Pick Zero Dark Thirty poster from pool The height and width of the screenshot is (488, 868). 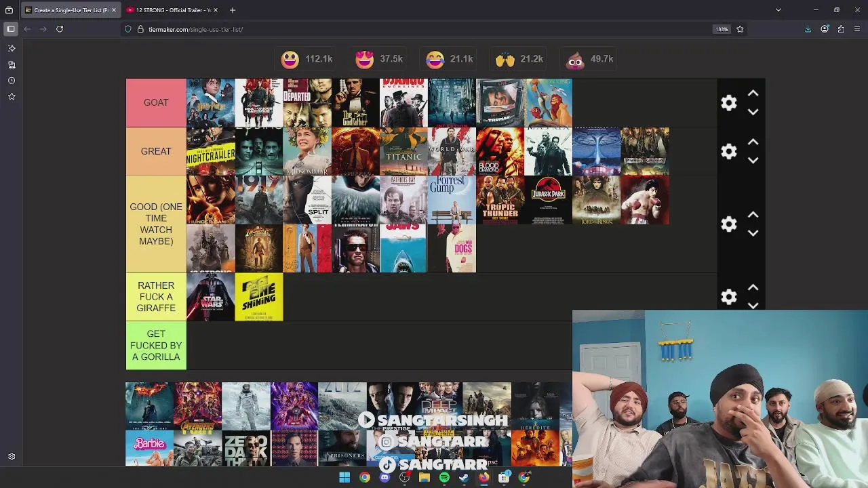click(x=246, y=449)
